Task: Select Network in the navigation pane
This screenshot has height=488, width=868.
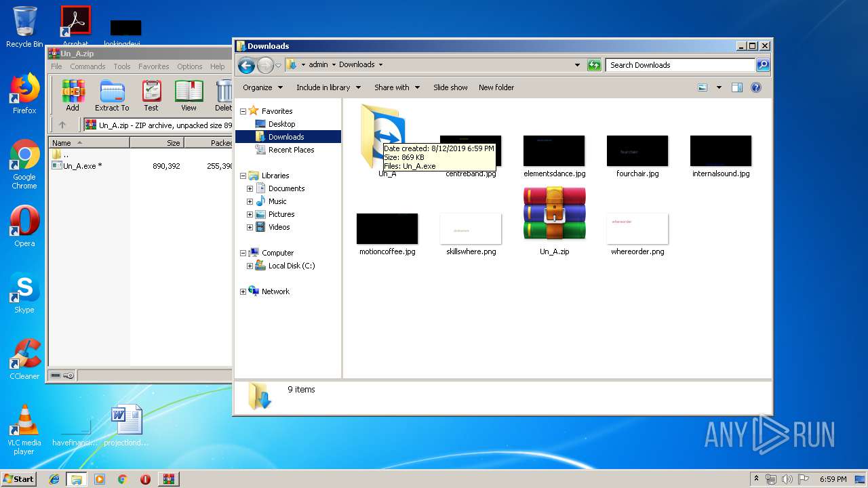Action: coord(275,291)
